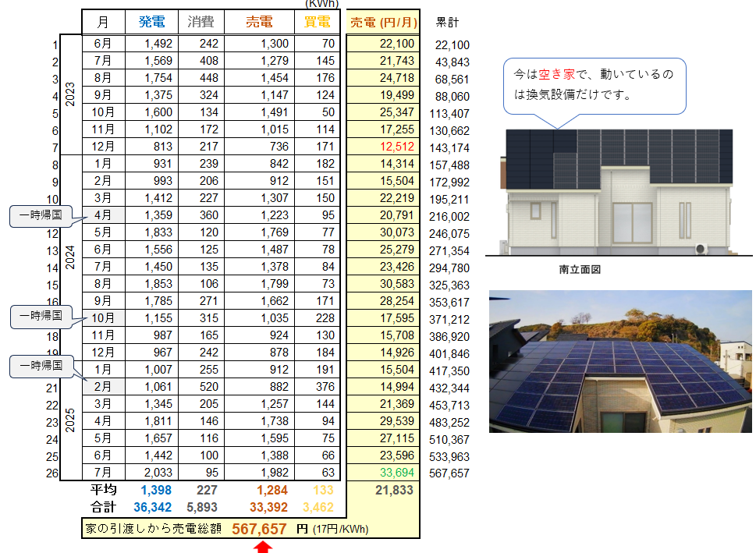Screen dimensions: 756x553
Task: Click the highlighted 2月 cell beside 1,061
Action: (103, 387)
